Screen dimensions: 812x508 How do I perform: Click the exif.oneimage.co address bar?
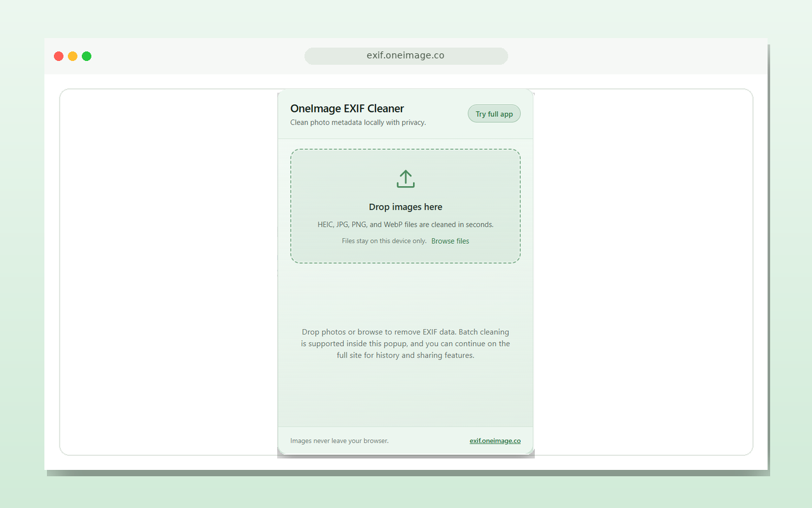(406, 56)
